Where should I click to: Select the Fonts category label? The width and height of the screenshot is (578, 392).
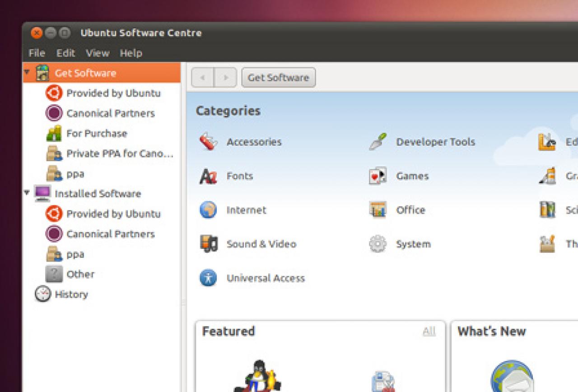240,176
